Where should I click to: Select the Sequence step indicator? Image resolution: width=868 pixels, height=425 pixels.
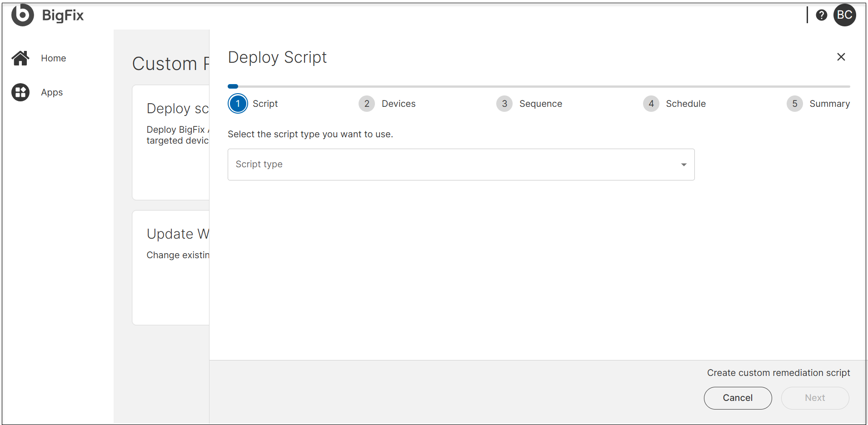(504, 104)
